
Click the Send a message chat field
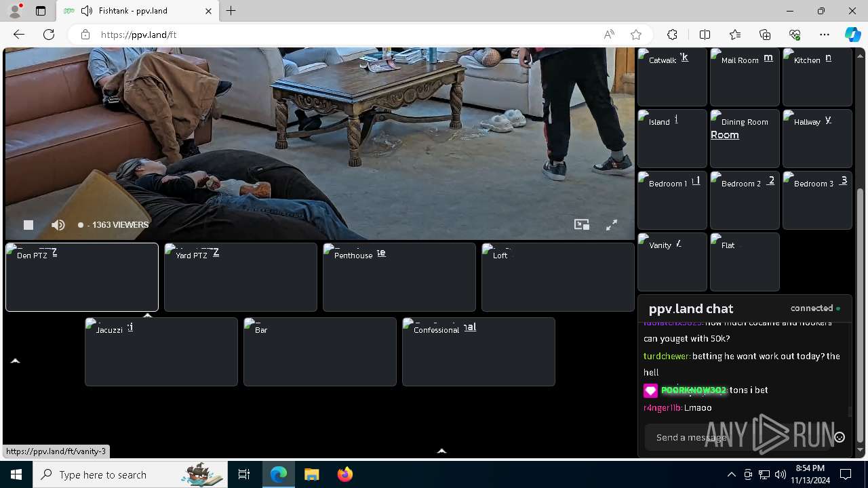click(x=738, y=437)
